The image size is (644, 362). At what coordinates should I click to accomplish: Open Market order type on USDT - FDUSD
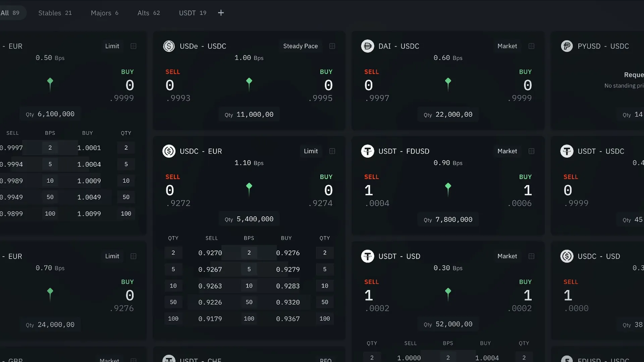click(507, 151)
